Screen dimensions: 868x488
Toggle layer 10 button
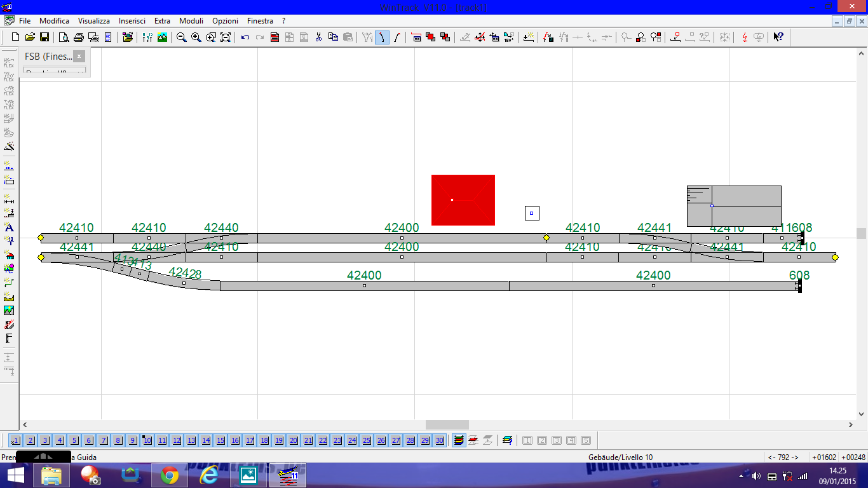[147, 440]
